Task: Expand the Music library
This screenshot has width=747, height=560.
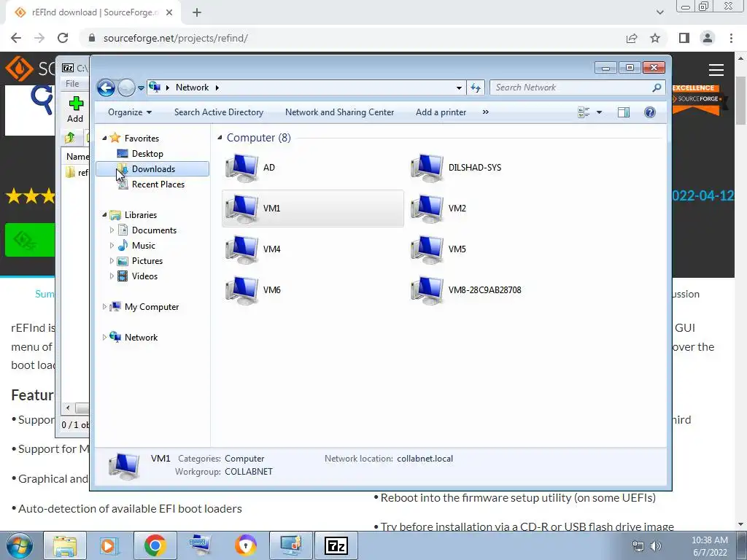Action: (112, 245)
